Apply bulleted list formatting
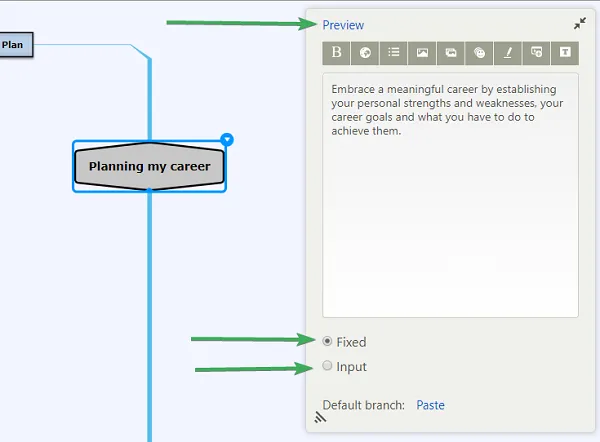The height and width of the screenshot is (442, 600). [393, 53]
